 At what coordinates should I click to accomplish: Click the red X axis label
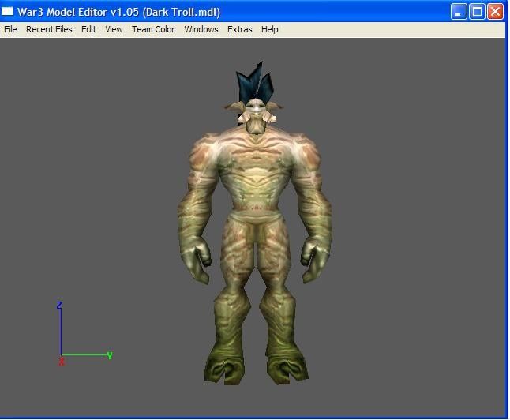point(61,362)
